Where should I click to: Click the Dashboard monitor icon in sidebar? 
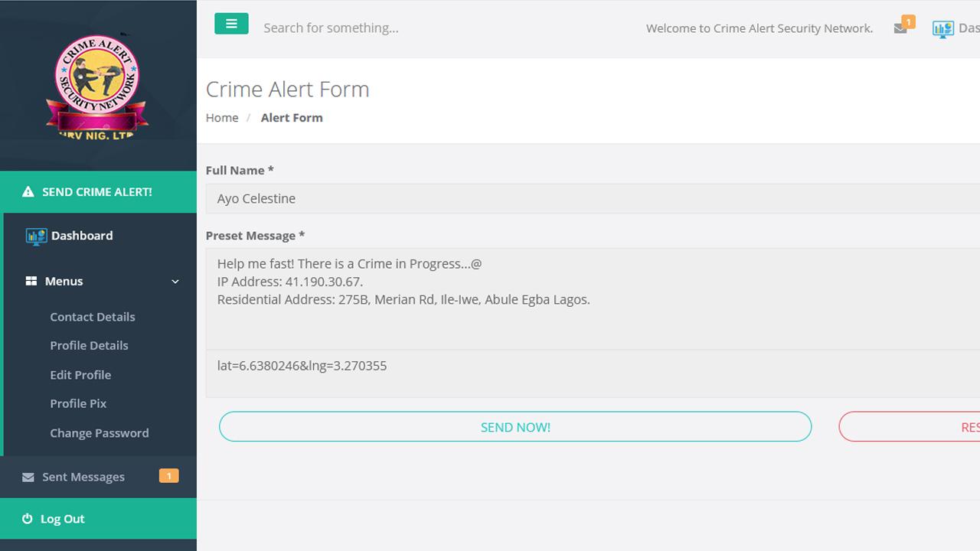36,236
